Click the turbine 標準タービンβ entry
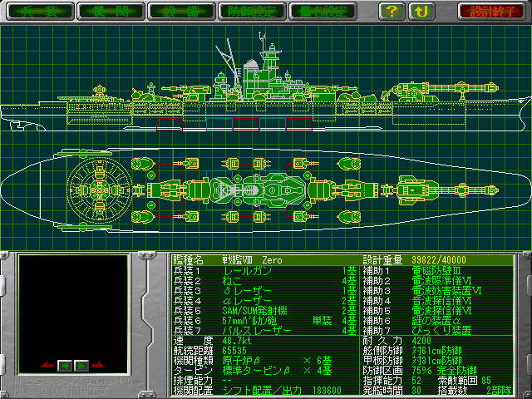Screen dimensions: 532x399 [x=256, y=371]
